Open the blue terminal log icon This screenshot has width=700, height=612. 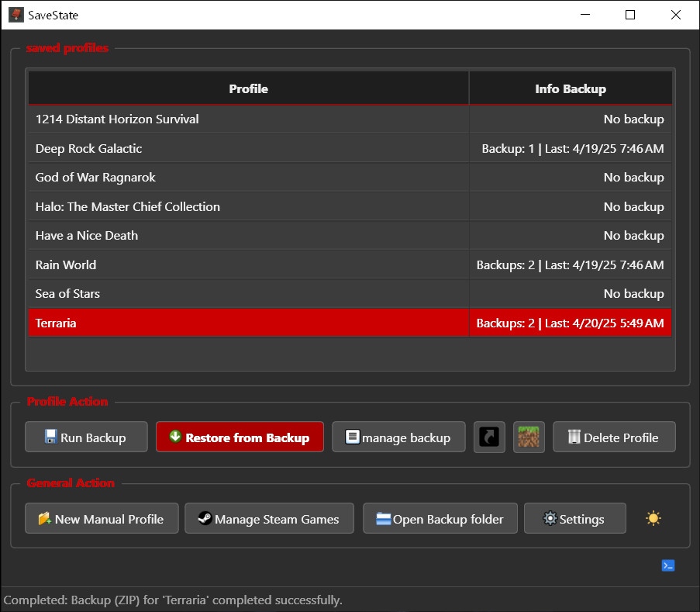pyautogui.click(x=668, y=565)
